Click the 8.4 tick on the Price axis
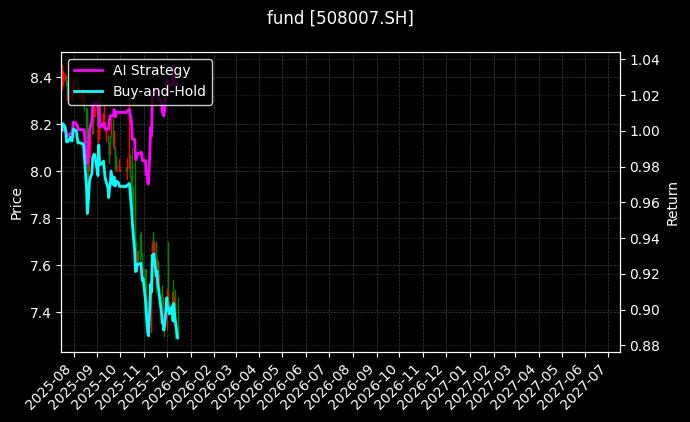690x422 pixels. coord(41,78)
